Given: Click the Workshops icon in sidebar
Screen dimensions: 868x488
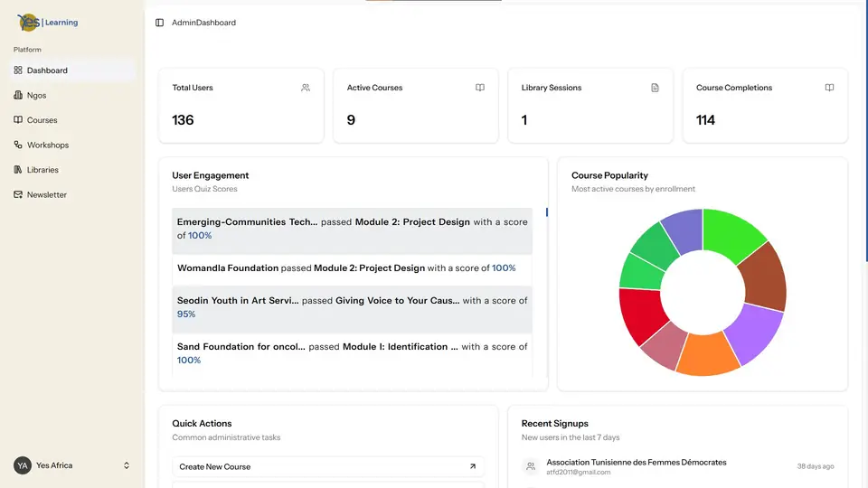Looking at the screenshot, I should point(18,145).
